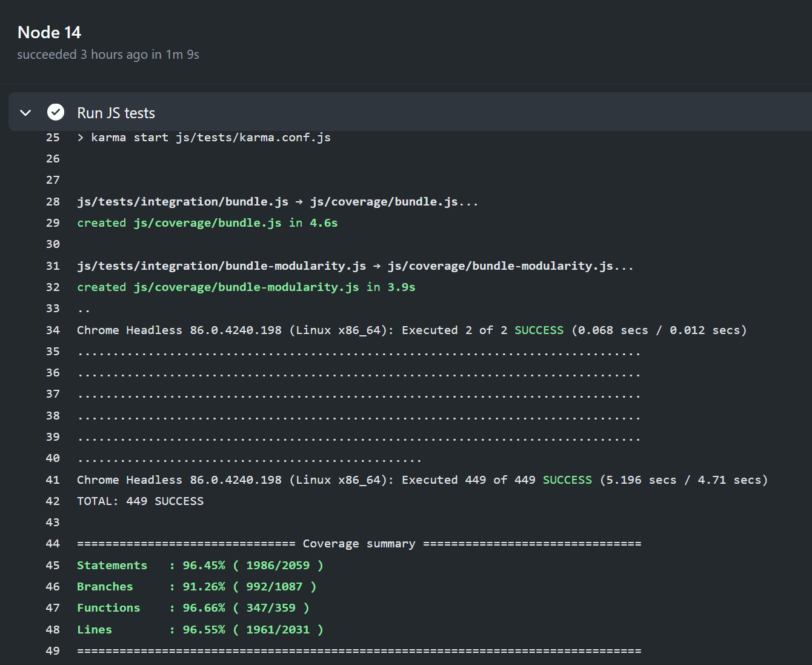Go to log line number 32

[x=53, y=287]
